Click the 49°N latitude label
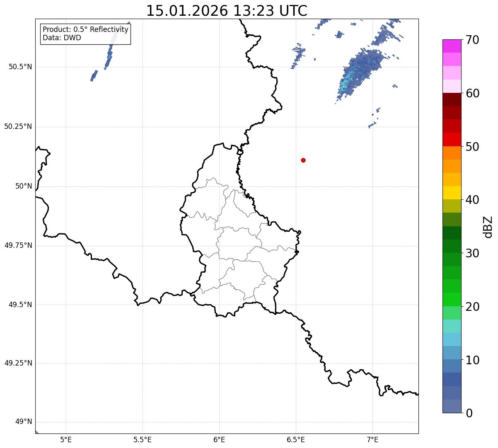The height and width of the screenshot is (448, 498). 24,422
